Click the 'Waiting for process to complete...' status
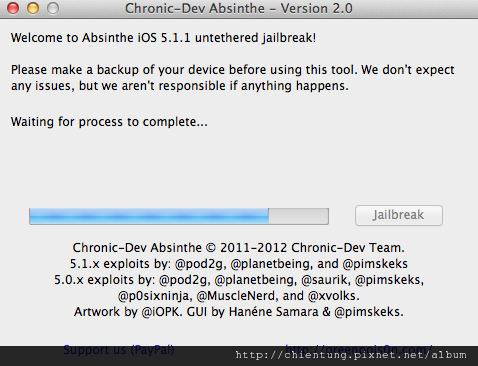The image size is (478, 366). pos(109,122)
